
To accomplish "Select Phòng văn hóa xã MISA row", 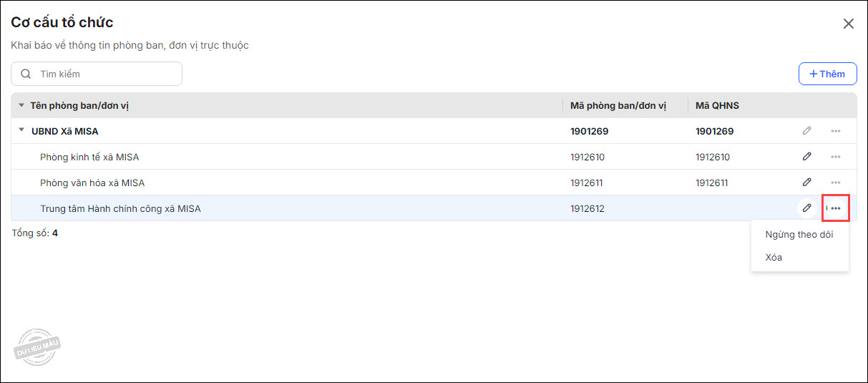I will (92, 183).
